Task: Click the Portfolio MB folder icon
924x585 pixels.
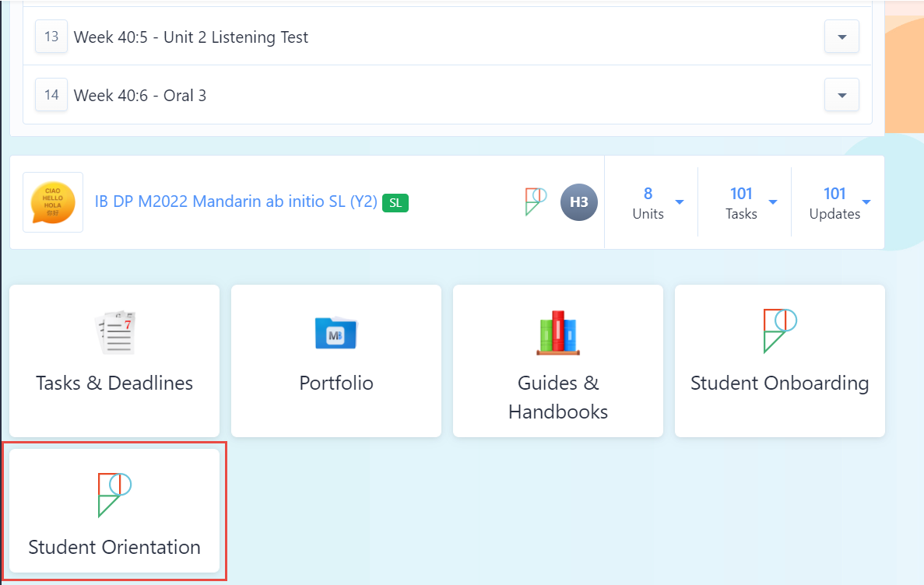Action: click(336, 334)
